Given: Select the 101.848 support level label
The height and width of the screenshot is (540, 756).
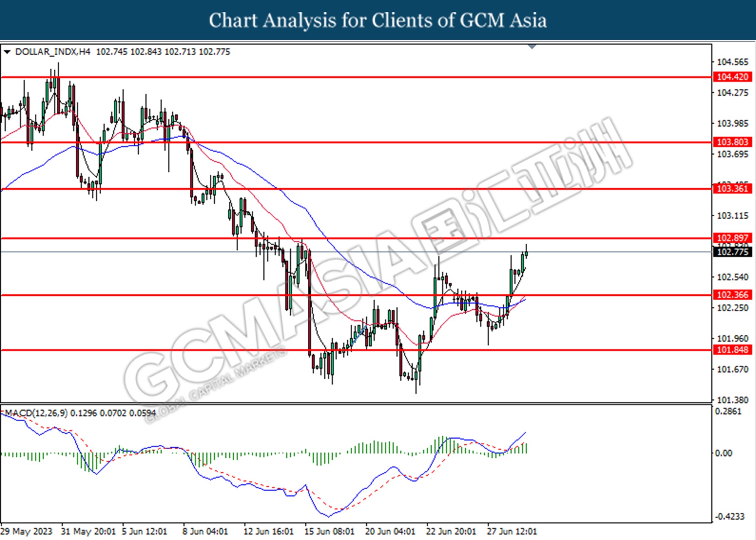Looking at the screenshot, I should (732, 349).
